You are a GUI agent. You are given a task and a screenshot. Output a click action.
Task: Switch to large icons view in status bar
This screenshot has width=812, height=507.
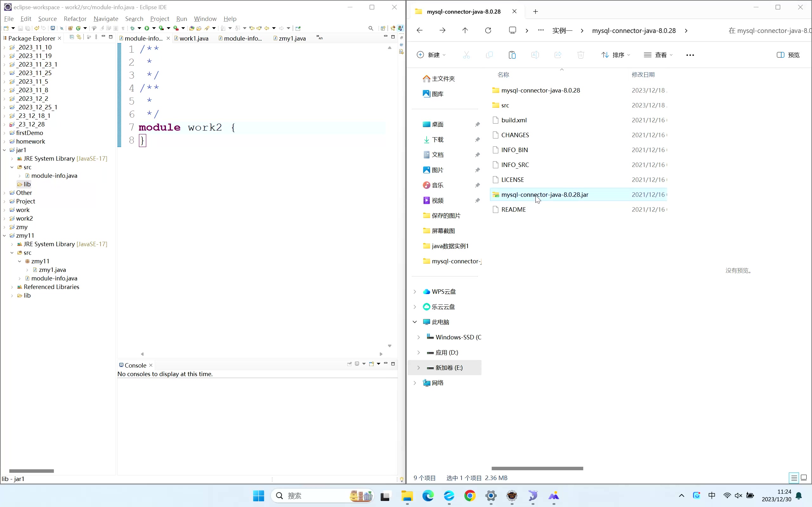click(x=804, y=478)
